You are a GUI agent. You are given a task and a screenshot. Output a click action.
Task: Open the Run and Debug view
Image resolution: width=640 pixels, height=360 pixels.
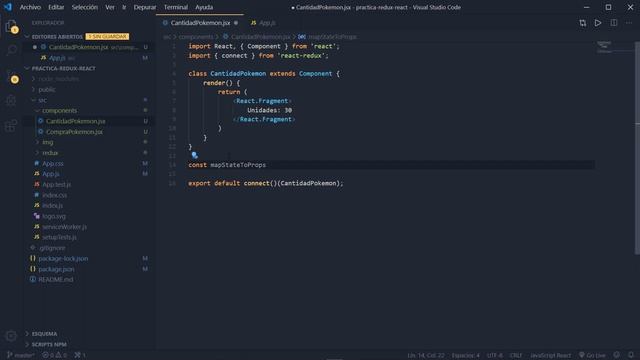(x=11, y=100)
